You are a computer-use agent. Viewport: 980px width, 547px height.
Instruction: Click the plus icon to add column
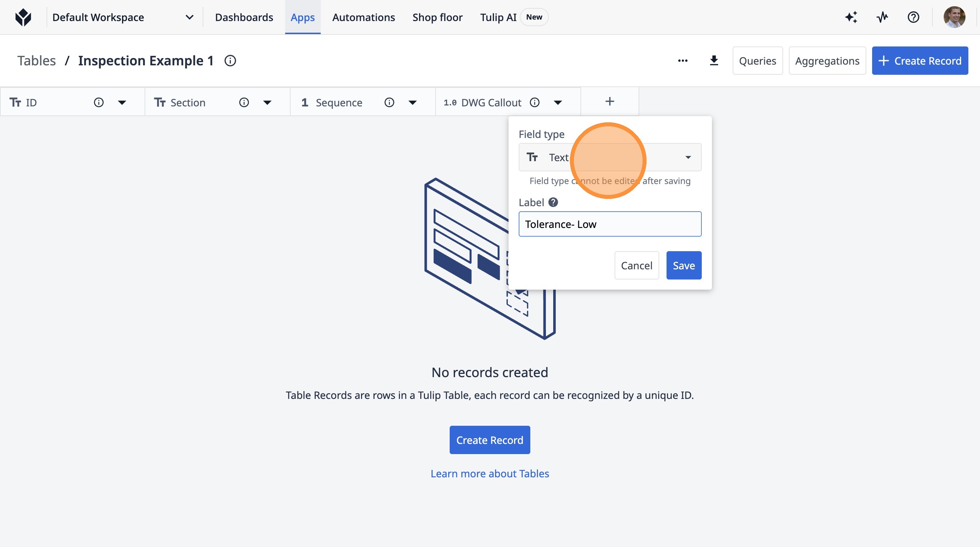(x=610, y=102)
